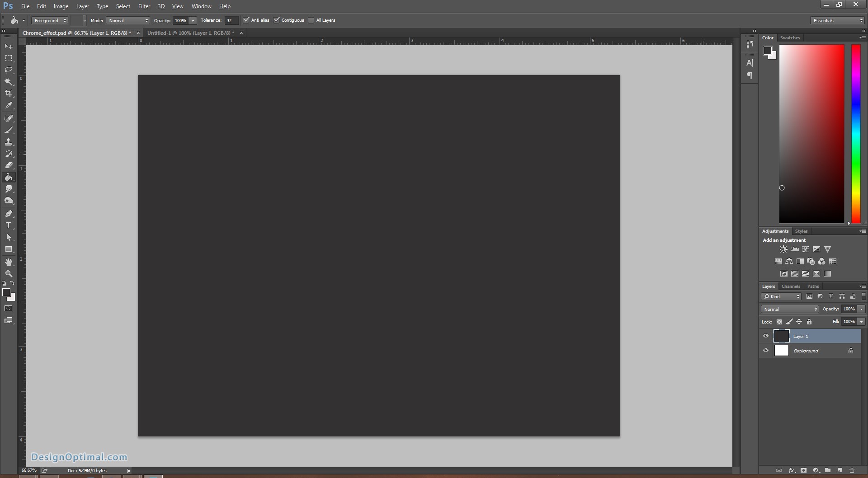Open the Essentials workspace dropdown
868x478 pixels.
point(837,20)
